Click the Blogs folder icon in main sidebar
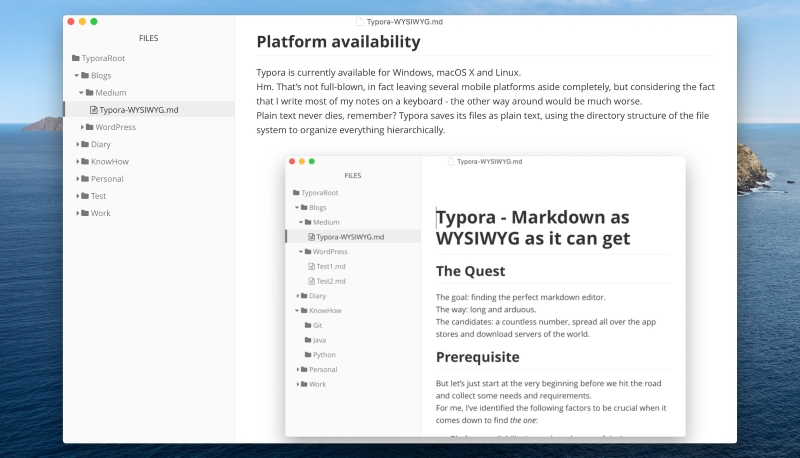The height and width of the screenshot is (458, 800). click(x=85, y=75)
